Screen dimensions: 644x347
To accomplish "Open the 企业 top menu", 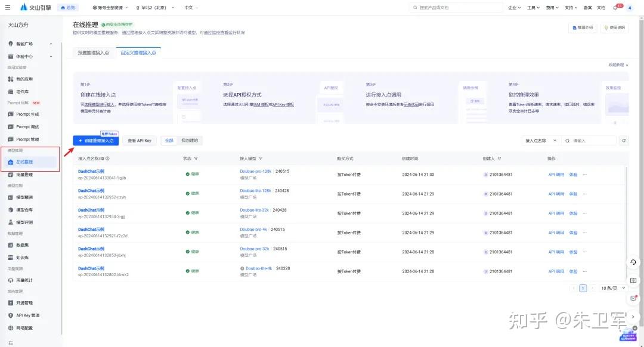I will click(x=514, y=7).
